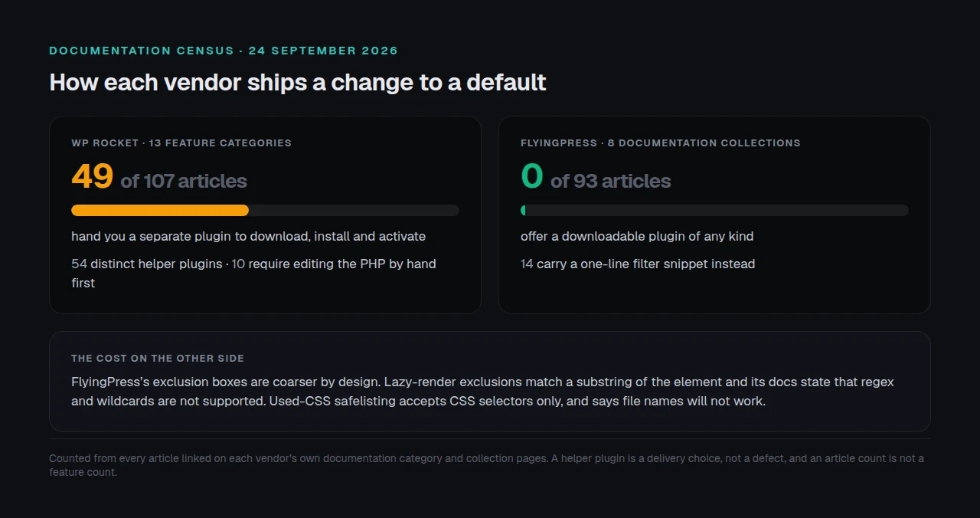This screenshot has height=518, width=980.
Task: Click 'The cost on the other side' heading
Action: 158,359
